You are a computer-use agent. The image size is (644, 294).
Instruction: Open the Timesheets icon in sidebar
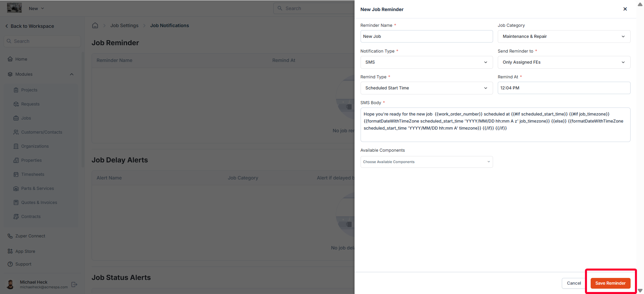pos(16,174)
